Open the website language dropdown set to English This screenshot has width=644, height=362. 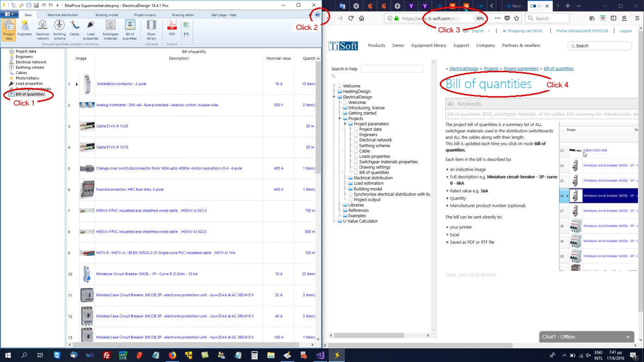coord(481,31)
